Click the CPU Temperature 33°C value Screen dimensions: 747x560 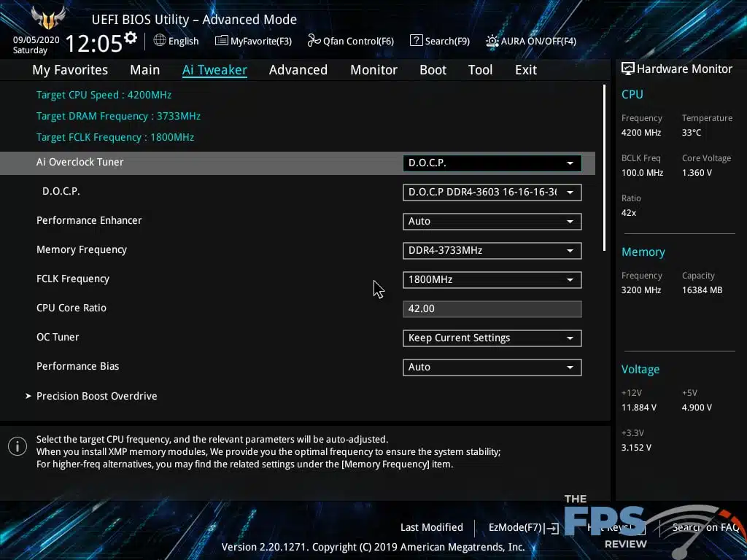[692, 133]
